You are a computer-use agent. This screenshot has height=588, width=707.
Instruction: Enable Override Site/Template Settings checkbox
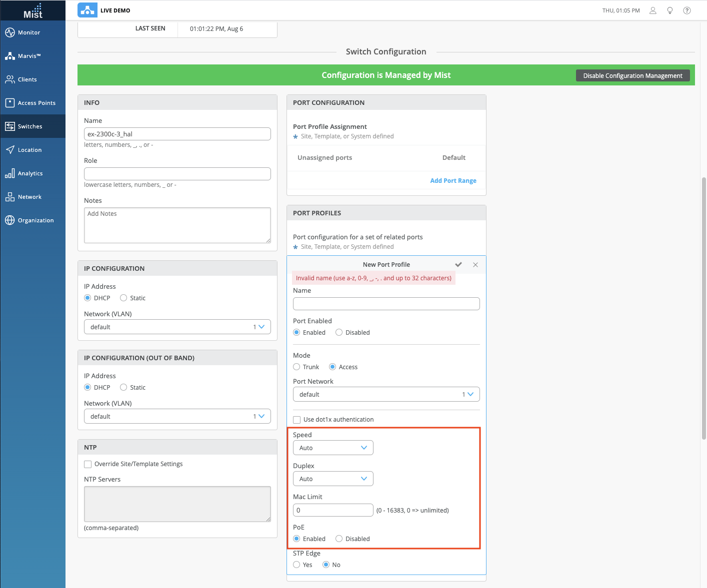click(88, 464)
